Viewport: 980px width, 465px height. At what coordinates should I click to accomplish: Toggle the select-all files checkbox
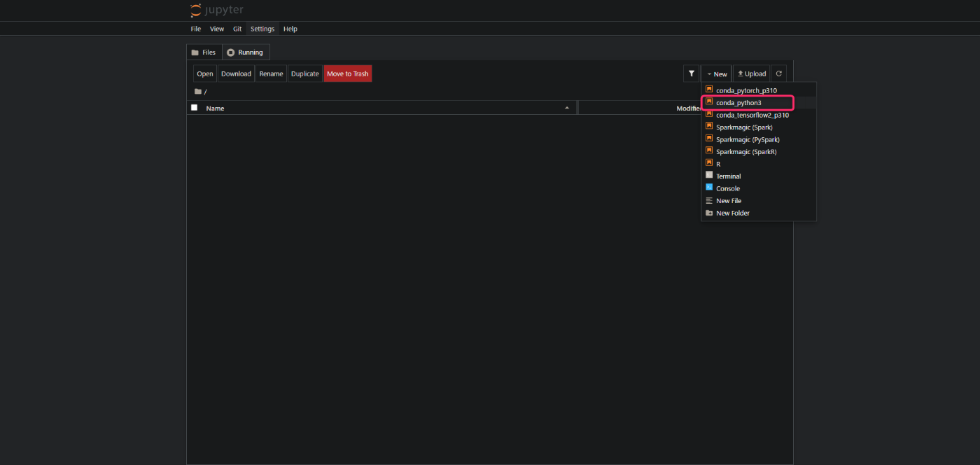coord(195,108)
